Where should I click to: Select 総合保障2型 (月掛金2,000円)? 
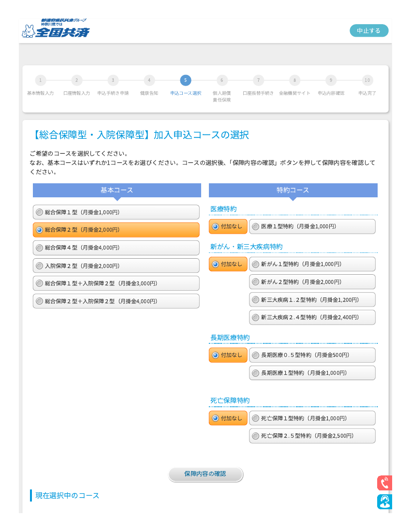[116, 230]
